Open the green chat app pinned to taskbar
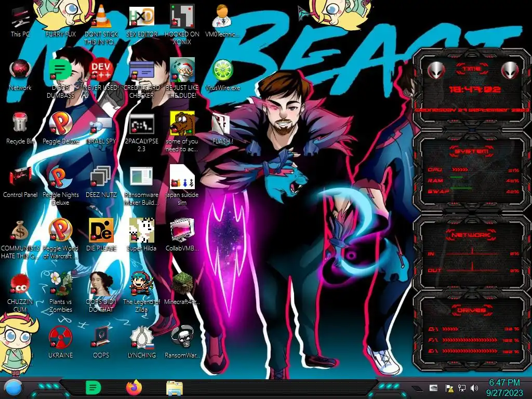Viewport: 532px width, 399px height. (94, 388)
